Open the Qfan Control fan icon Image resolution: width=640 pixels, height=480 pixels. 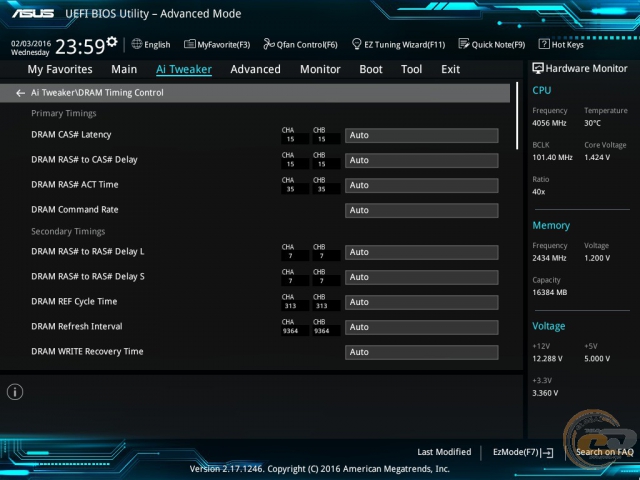pyautogui.click(x=269, y=44)
